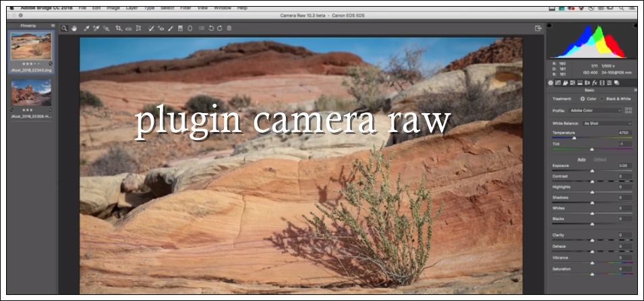Select the Zoom tool
Image resolution: width=644 pixels, height=301 pixels.
point(65,28)
